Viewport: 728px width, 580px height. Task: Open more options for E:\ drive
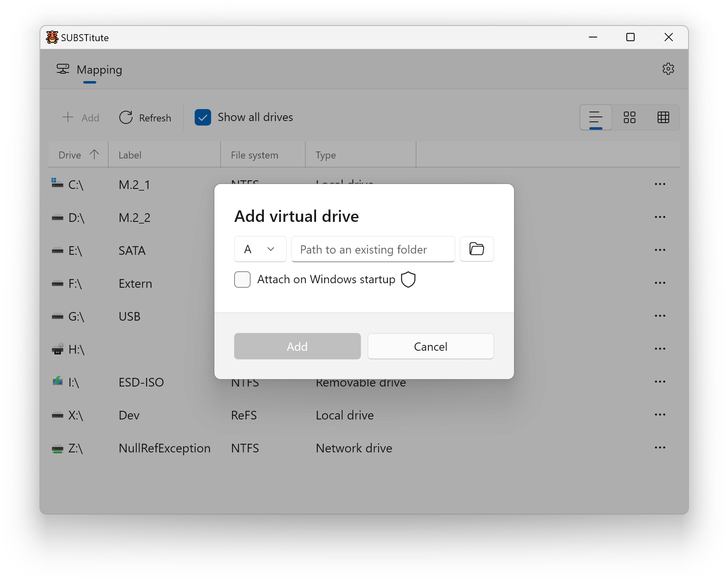tap(660, 250)
